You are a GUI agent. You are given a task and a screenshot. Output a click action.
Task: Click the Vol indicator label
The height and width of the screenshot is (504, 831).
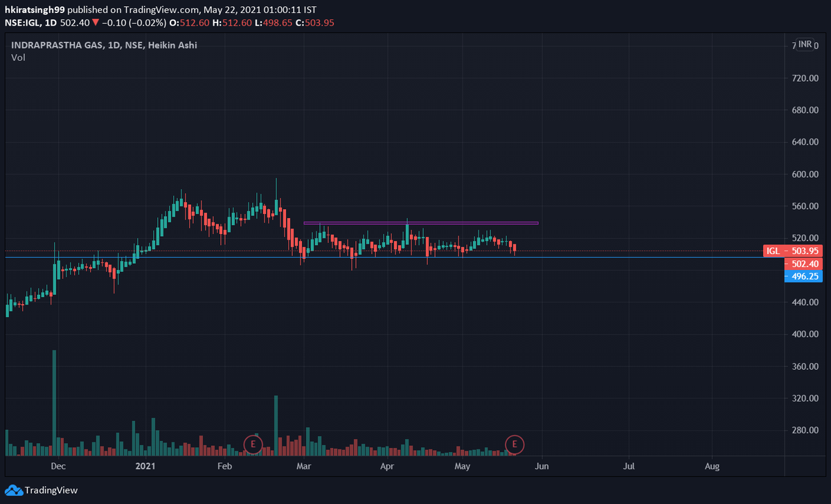click(17, 58)
